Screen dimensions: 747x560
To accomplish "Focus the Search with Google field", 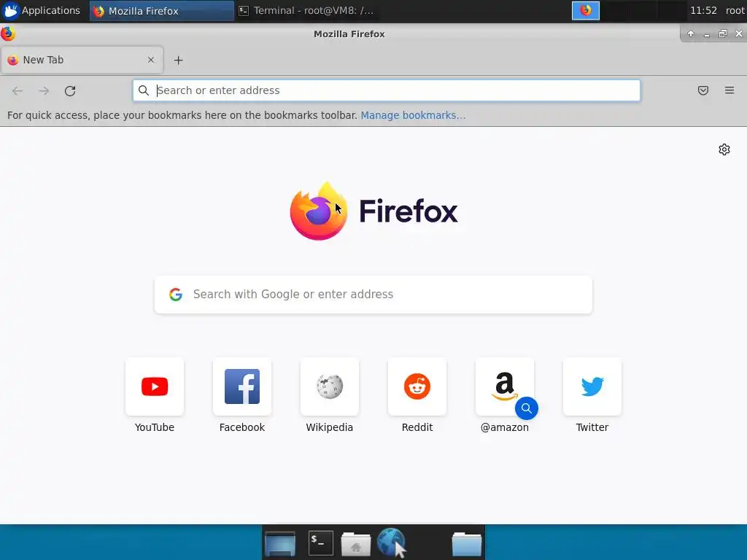I will pos(373,295).
